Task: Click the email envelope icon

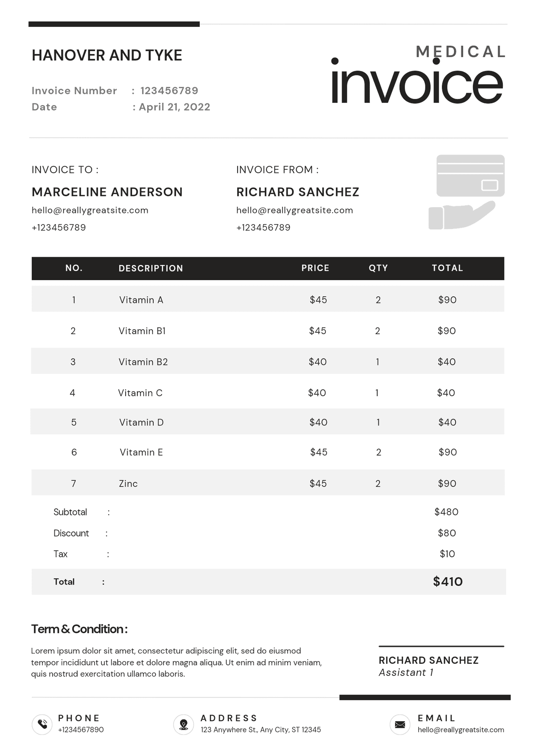Action: [400, 724]
